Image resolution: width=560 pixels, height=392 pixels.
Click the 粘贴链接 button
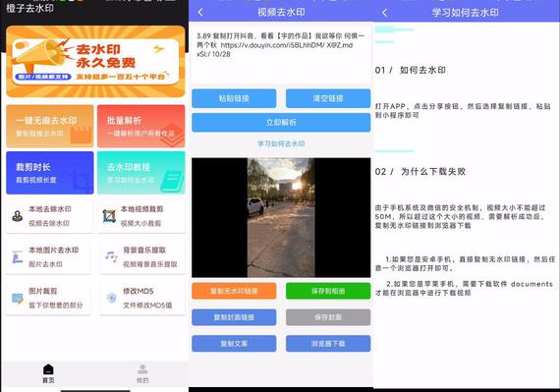coord(234,98)
